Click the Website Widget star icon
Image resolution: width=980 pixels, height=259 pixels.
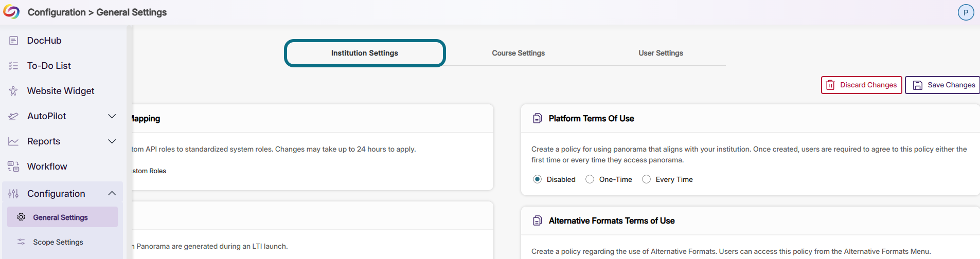coord(14,91)
